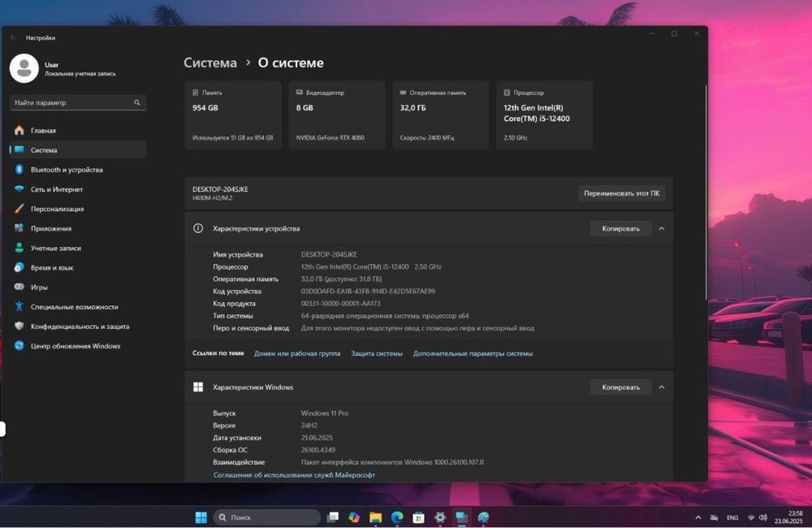The image size is (812, 528).
Task: Open the Защита системы link
Action: pos(376,353)
